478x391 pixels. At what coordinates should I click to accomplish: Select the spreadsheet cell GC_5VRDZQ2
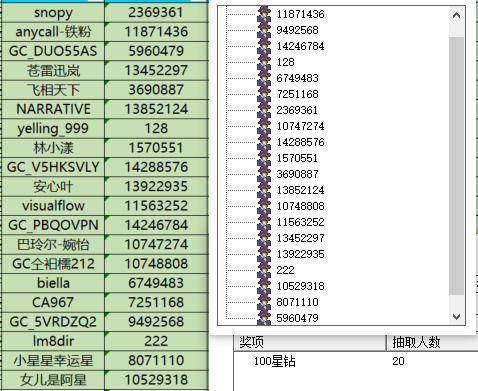click(x=53, y=322)
